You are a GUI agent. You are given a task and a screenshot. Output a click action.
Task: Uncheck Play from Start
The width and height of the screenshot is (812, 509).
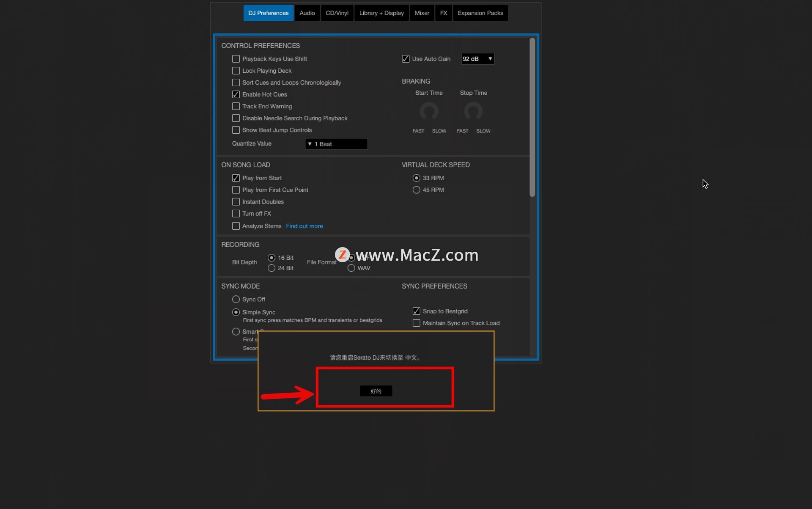(x=236, y=178)
